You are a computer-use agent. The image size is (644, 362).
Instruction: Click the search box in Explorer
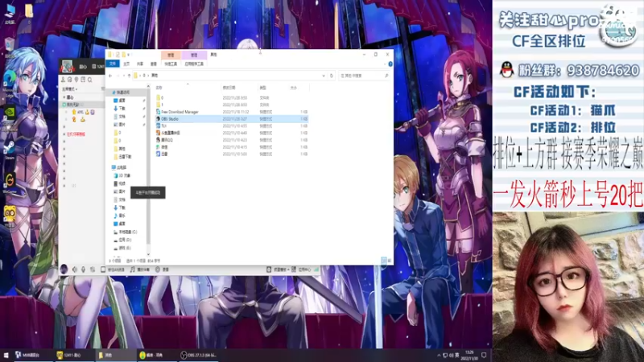[364, 76]
